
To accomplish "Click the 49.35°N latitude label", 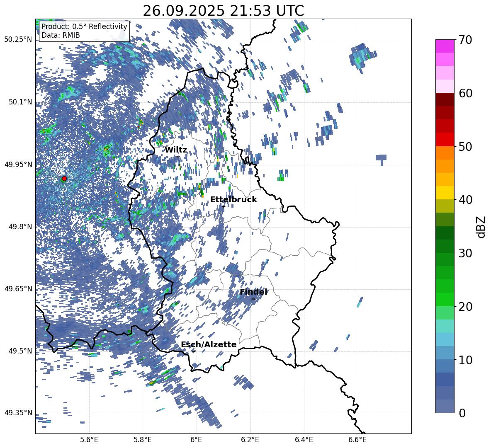I will point(18,413).
